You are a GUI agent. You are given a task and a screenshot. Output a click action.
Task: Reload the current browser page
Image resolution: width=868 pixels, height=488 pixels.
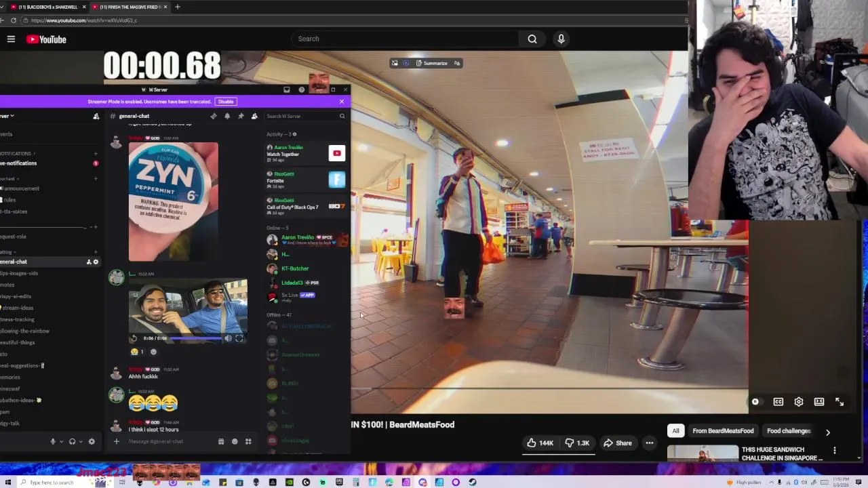13,20
